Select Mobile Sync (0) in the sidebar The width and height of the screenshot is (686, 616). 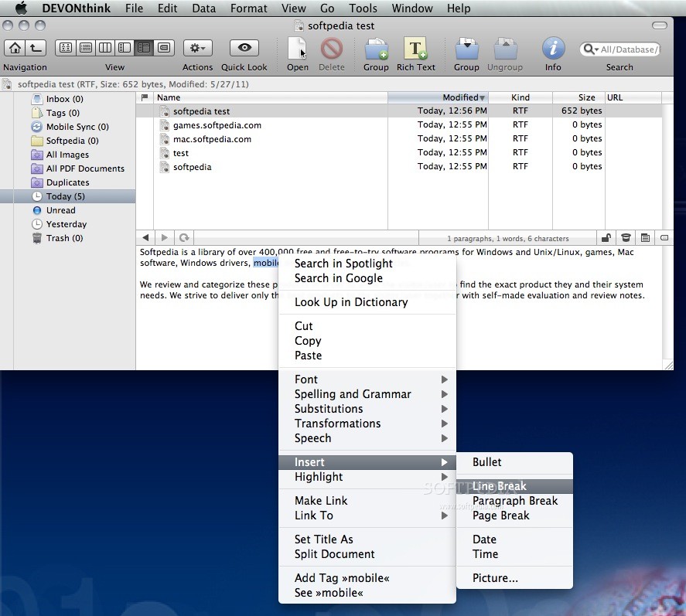[77, 128]
